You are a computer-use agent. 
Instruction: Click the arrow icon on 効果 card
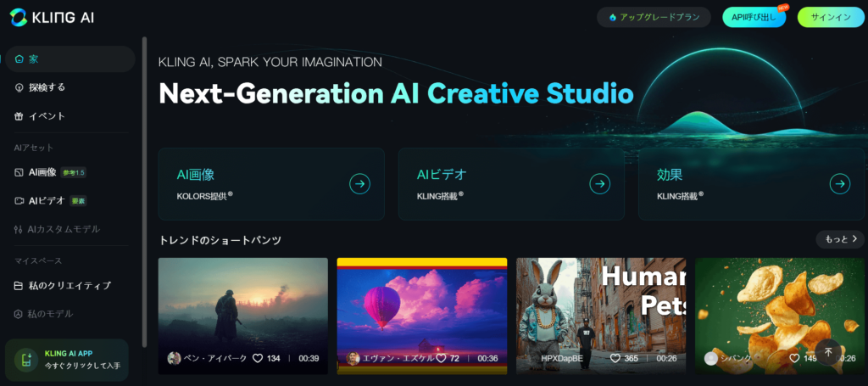point(840,184)
